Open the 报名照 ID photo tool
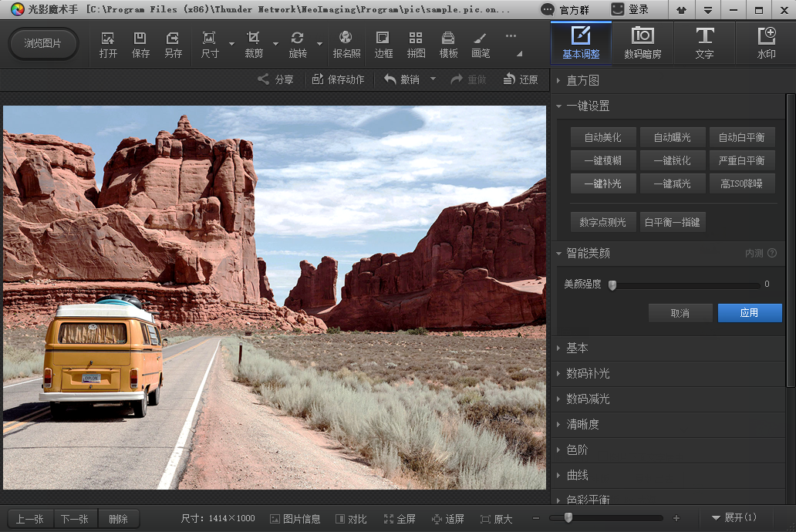Viewport: 796px width, 532px height. coord(346,45)
